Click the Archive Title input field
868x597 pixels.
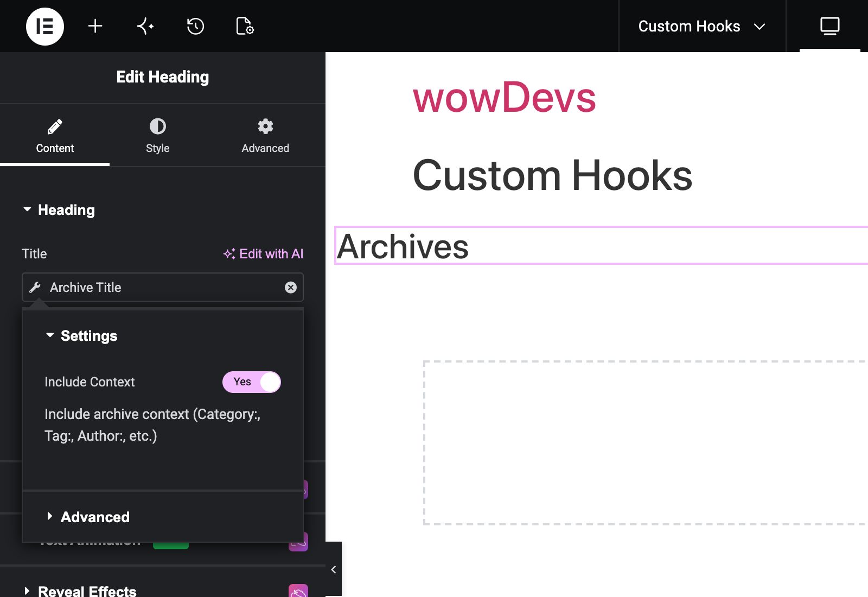click(163, 287)
